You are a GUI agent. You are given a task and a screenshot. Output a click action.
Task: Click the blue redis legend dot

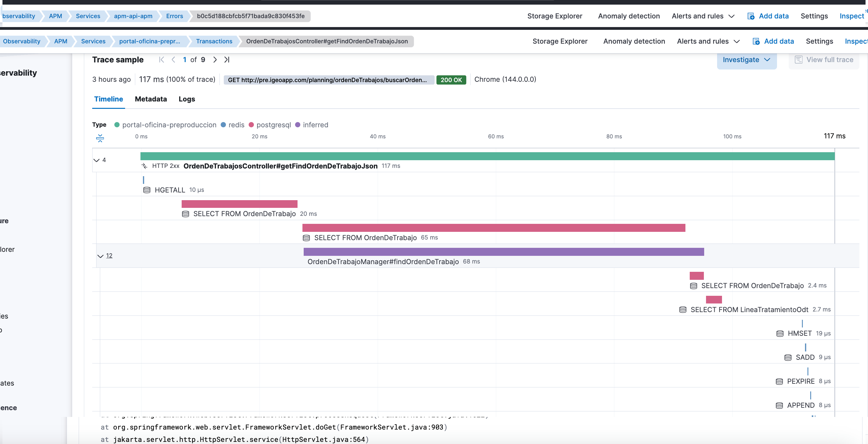click(223, 125)
